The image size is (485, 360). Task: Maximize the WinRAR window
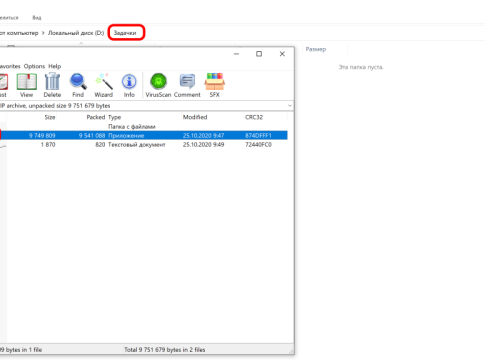click(259, 54)
